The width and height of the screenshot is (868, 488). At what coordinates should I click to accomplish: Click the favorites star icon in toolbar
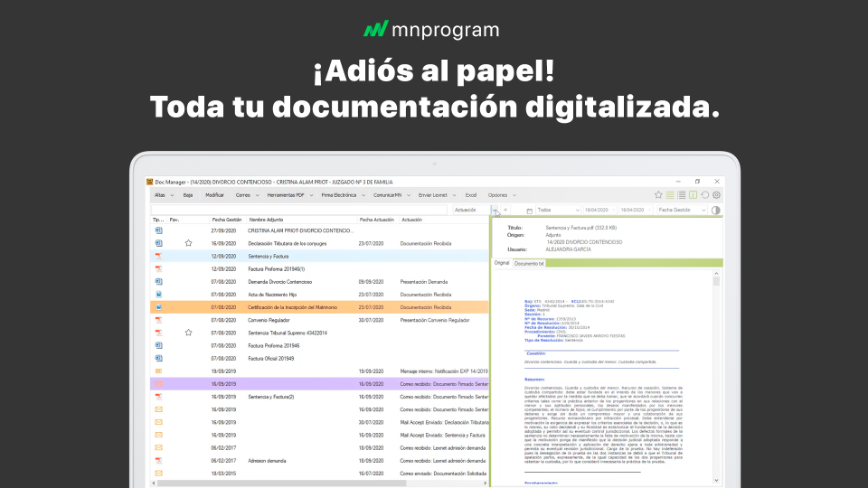coord(658,195)
